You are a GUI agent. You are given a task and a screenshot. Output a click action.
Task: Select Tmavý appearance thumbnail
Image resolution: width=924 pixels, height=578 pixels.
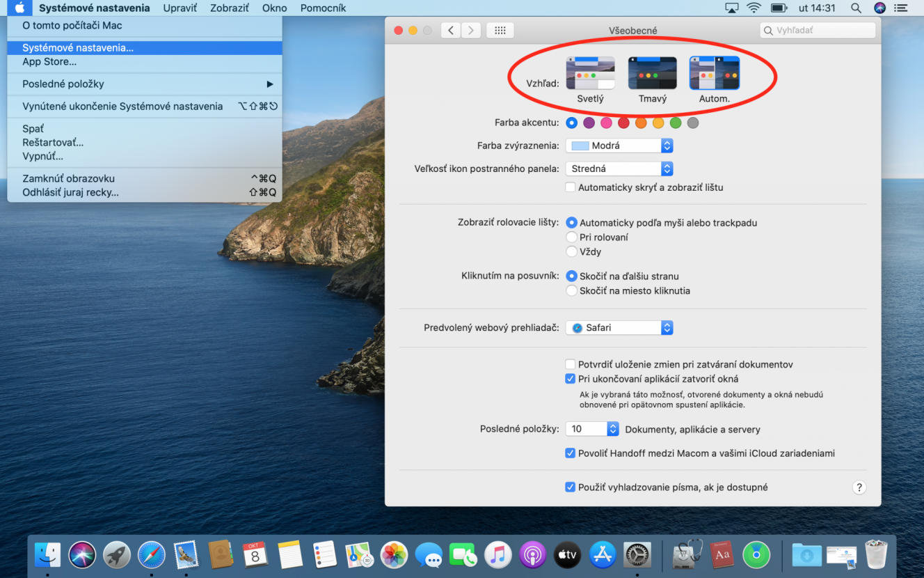click(x=653, y=73)
